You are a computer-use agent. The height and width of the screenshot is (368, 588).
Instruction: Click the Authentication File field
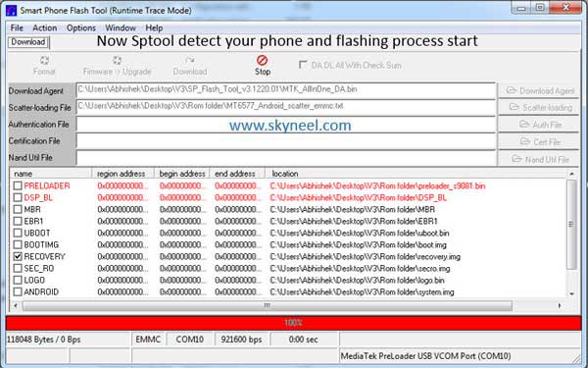tap(286, 125)
